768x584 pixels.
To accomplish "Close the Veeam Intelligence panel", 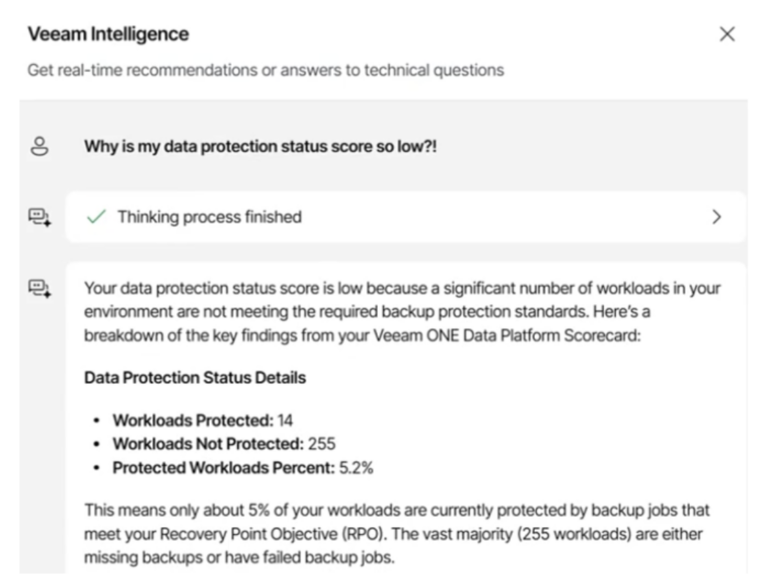I will [727, 34].
